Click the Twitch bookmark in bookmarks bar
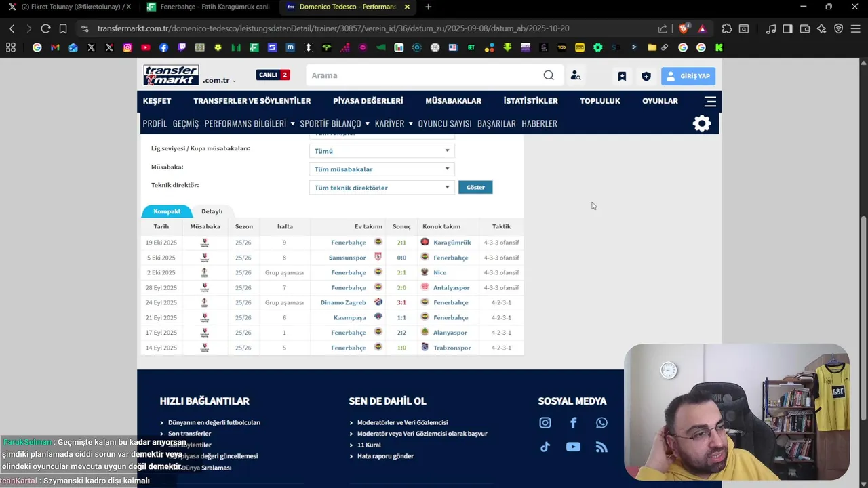Image resolution: width=868 pixels, height=488 pixels. tap(182, 47)
